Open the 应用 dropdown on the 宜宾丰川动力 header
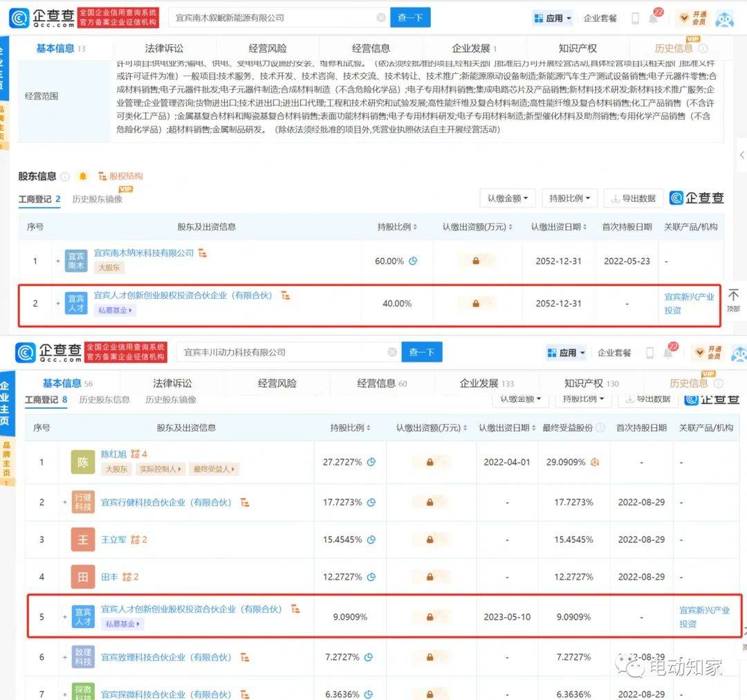The image size is (747, 700). (x=566, y=353)
